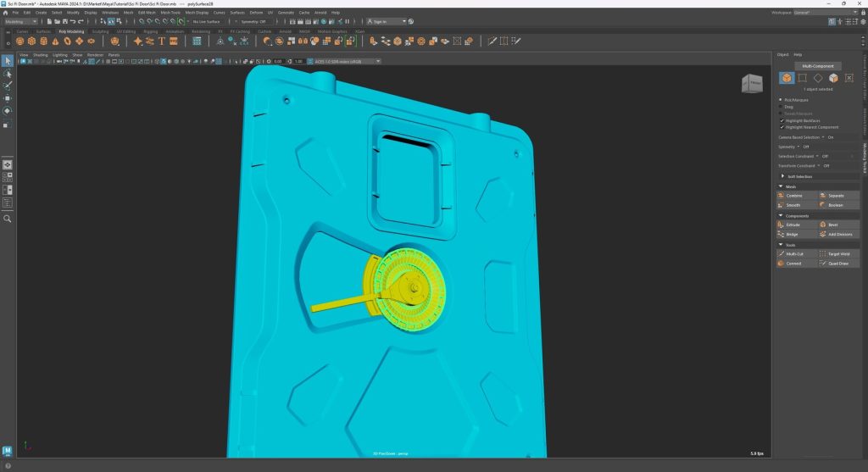Click the polygon plane shelf icon
The height and width of the screenshot is (472, 868).
pos(79,41)
